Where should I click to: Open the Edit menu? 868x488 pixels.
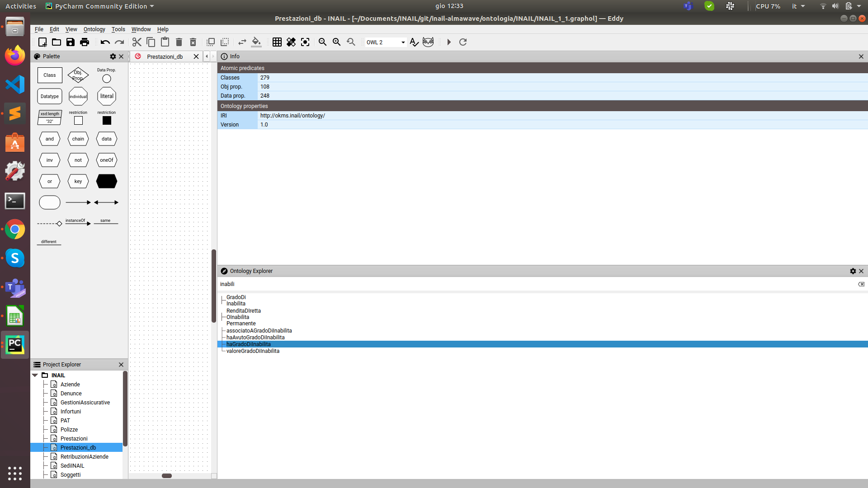click(54, 29)
